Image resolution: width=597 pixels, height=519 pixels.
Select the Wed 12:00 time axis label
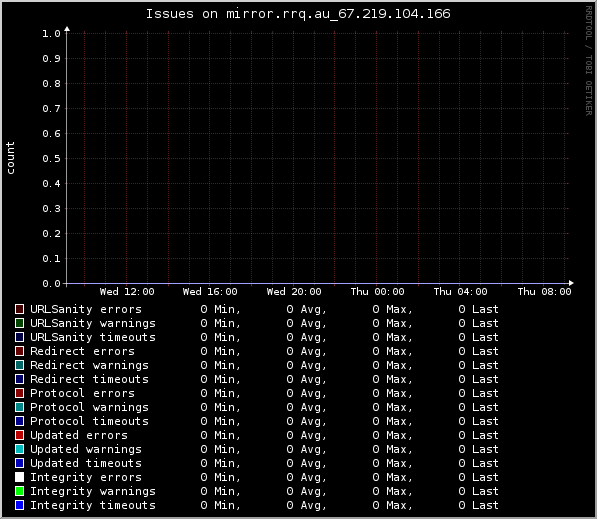(x=127, y=292)
